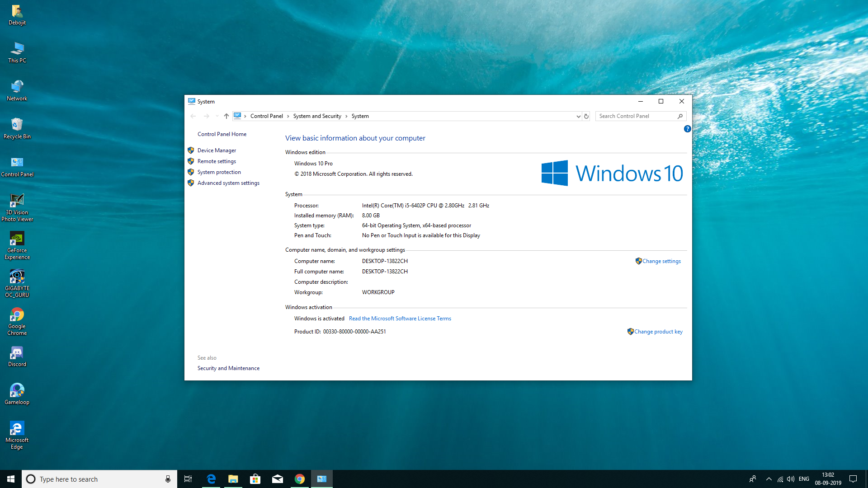Select the Intel Core i5-6402P processor text
Image resolution: width=868 pixels, height=488 pixels.
(x=425, y=206)
